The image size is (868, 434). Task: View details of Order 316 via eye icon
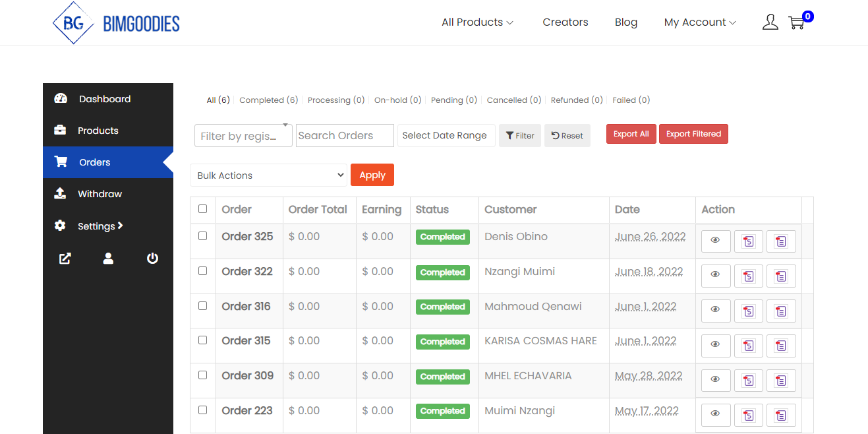click(x=716, y=311)
